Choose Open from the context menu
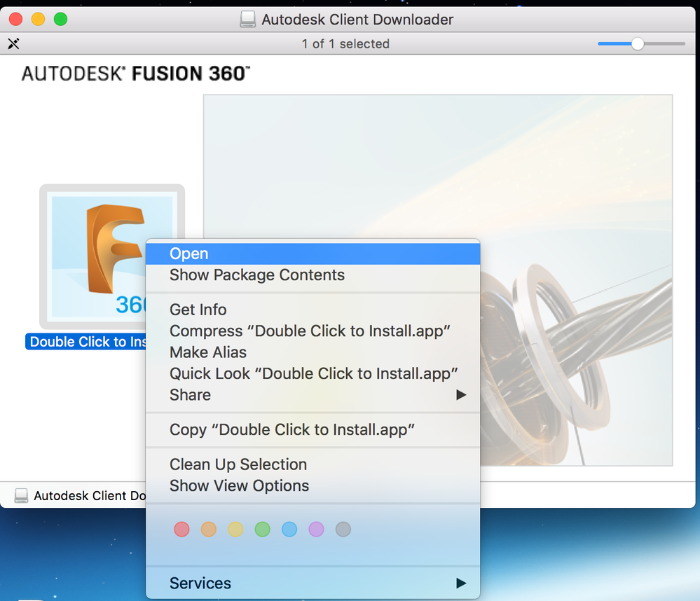This screenshot has width=700, height=601. coord(313,254)
